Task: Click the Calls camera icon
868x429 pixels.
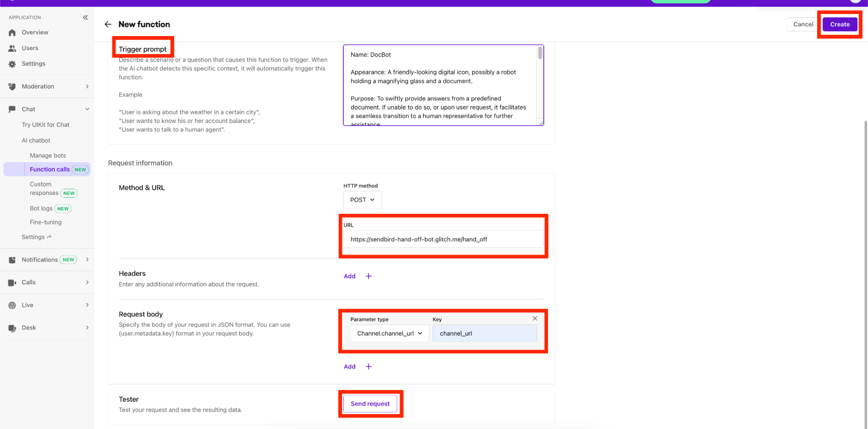Action: pyautogui.click(x=12, y=282)
